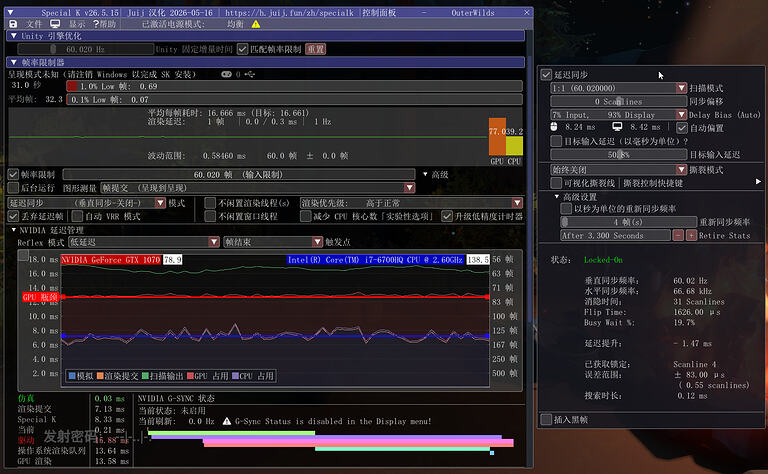Enable the 目标输入延迟（以毫秒为单位）checkbox
This screenshot has width=768, height=474.
(x=556, y=141)
